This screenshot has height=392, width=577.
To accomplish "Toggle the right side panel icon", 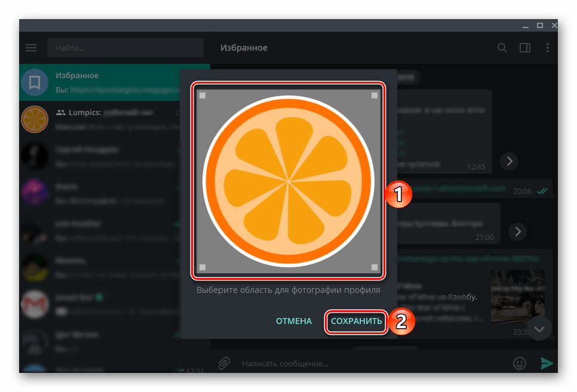I will 525,48.
